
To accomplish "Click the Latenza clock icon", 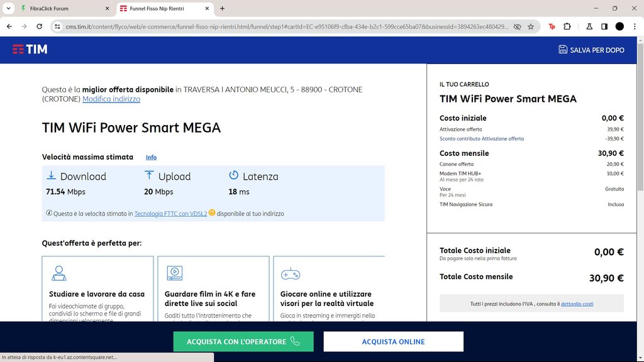I will point(234,175).
